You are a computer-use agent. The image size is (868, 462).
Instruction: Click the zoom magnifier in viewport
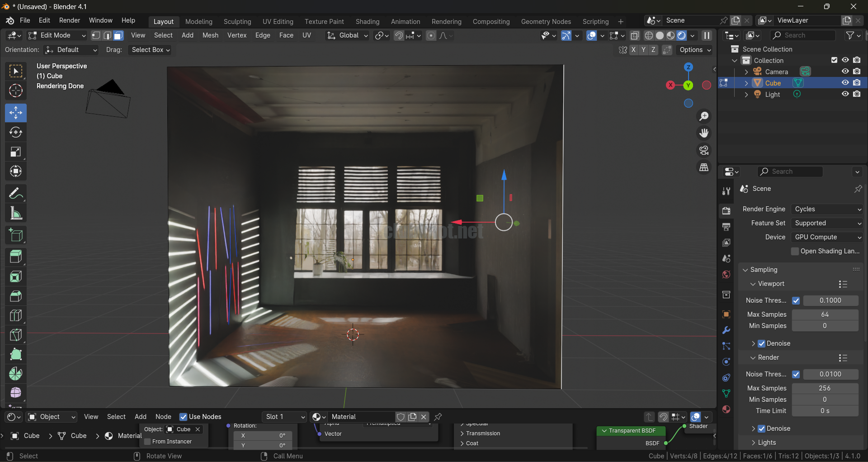(704, 116)
